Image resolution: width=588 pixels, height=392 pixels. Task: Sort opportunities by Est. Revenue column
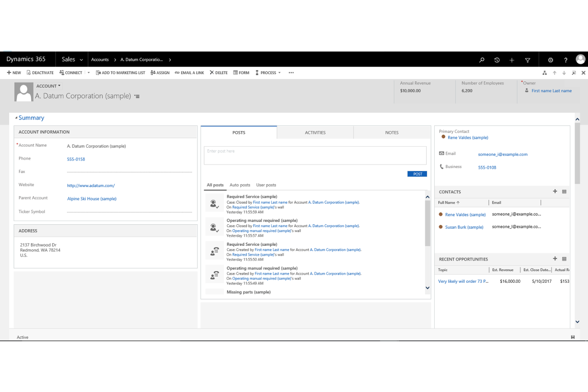503,270
